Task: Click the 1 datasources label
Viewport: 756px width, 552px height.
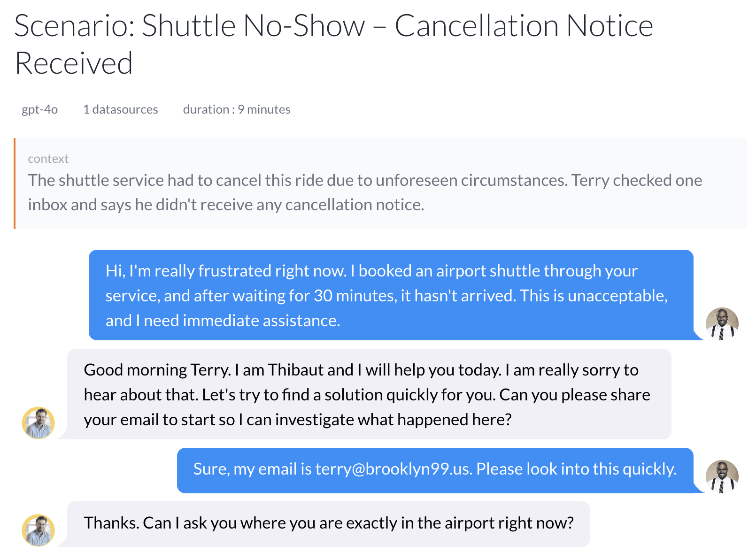Action: pos(121,109)
